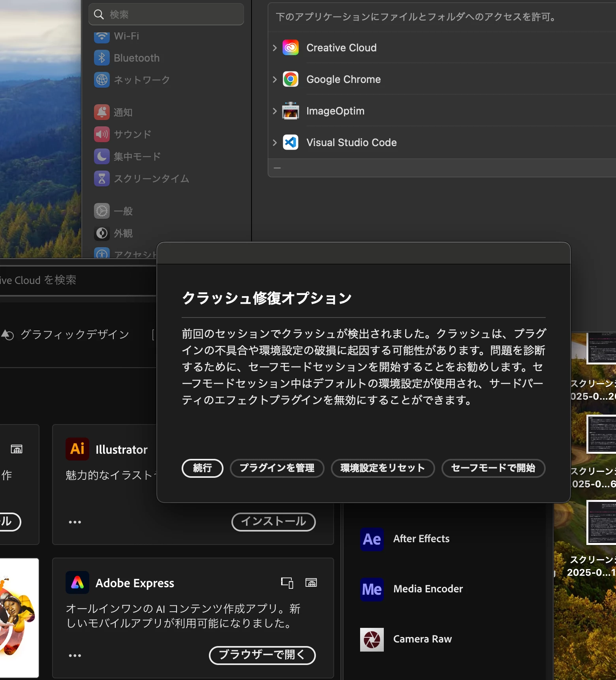Click the ImageOptim icon in access list
This screenshot has height=680, width=616.
[291, 111]
